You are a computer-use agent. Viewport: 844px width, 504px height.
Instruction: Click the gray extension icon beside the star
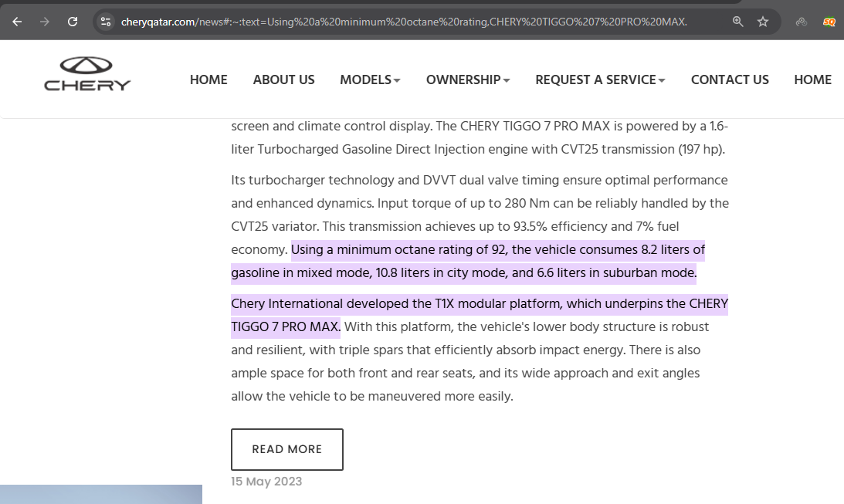coord(802,22)
